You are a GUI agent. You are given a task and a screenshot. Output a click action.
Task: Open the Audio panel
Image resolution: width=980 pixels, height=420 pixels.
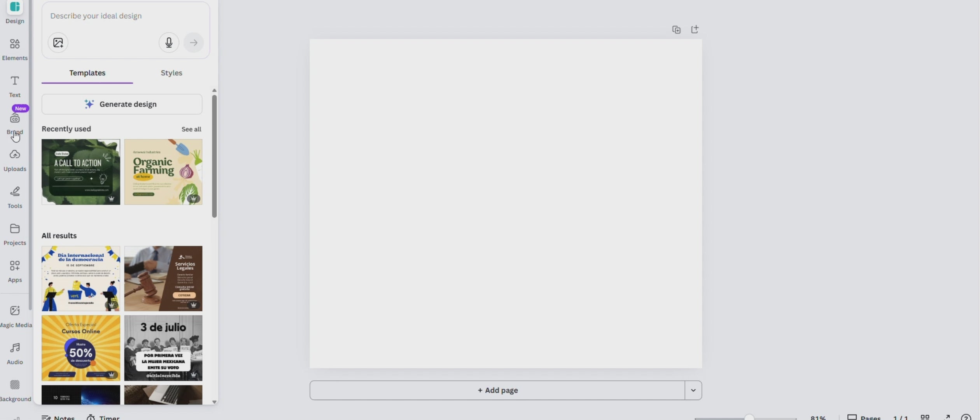coord(15,353)
